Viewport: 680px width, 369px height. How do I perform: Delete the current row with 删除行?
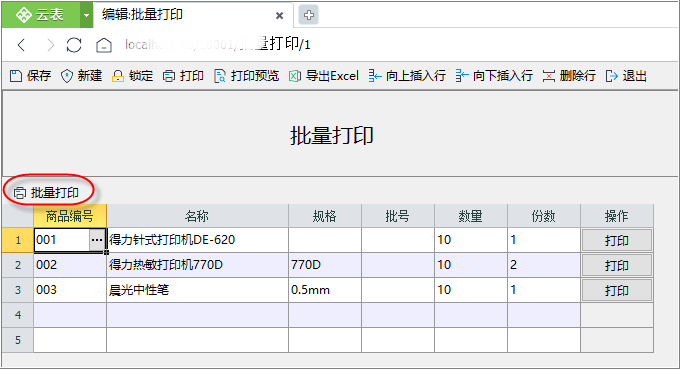569,76
